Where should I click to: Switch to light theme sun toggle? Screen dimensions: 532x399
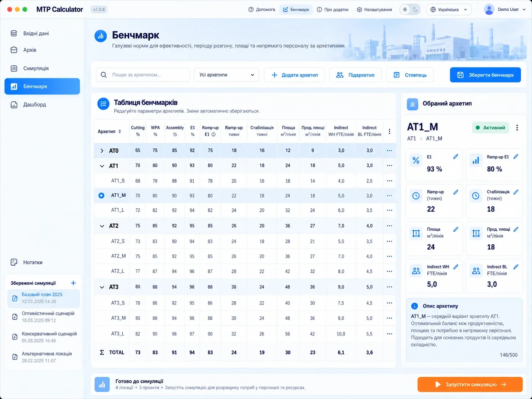pos(405,10)
